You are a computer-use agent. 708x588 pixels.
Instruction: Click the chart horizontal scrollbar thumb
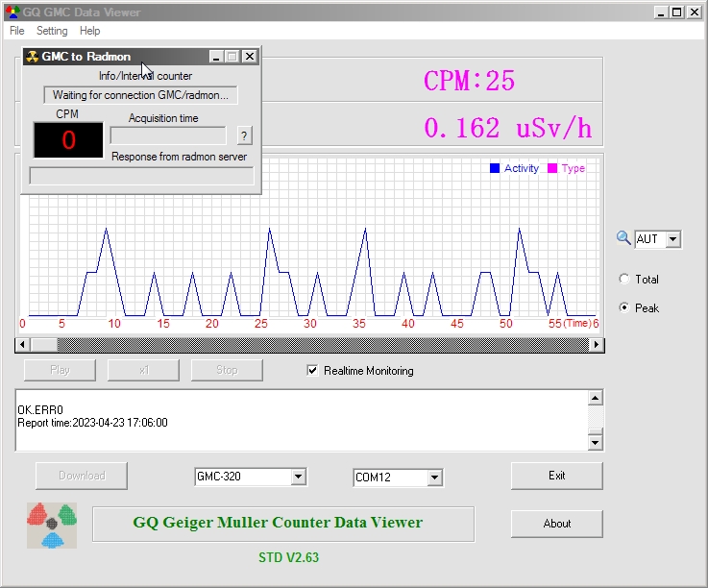pyautogui.click(x=43, y=345)
